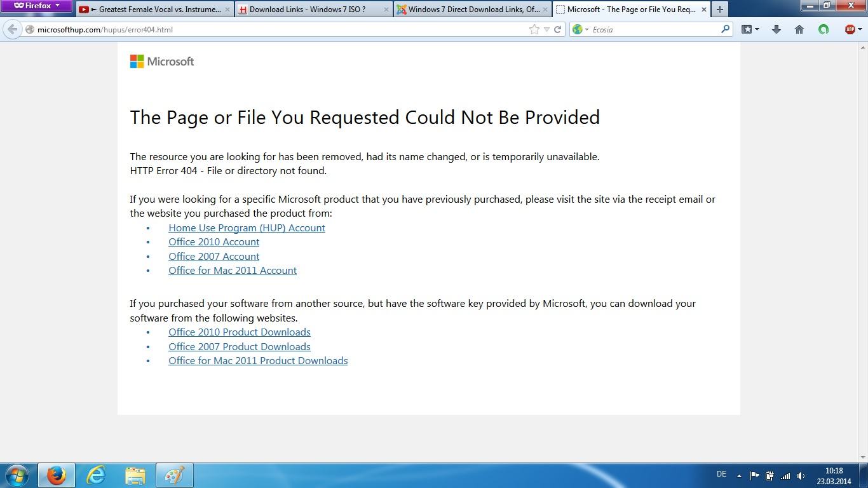This screenshot has width=868, height=488.
Task: Click the taskbar clock showing 10:18
Action: [x=834, y=476]
